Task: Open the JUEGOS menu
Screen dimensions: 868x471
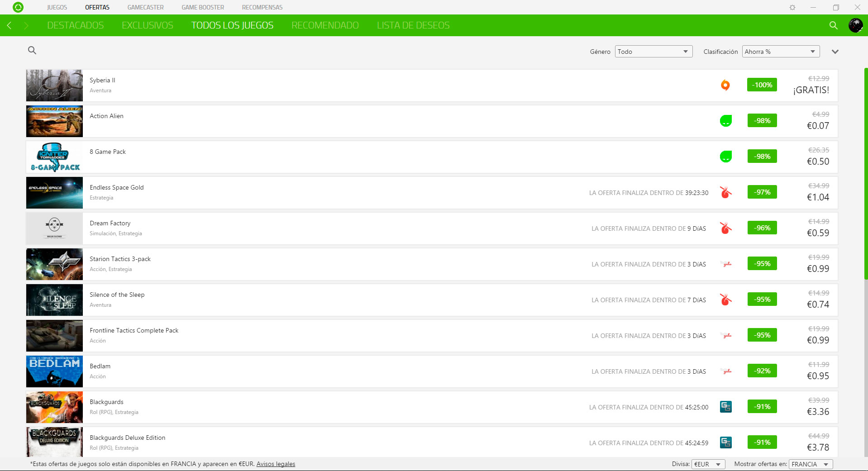Action: [57, 7]
